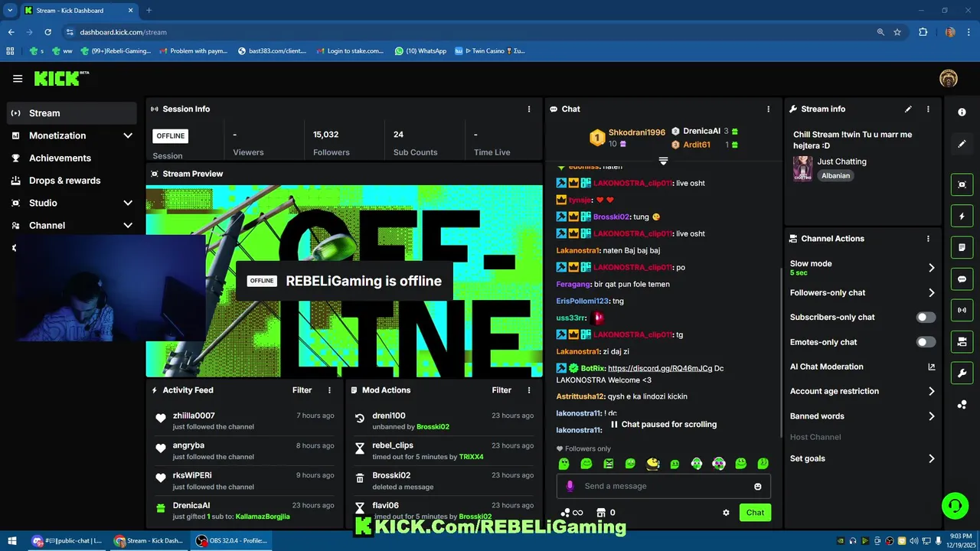Screen dimensions: 980x551
Task: Open Slow mode settings arrow
Action: pos(931,268)
